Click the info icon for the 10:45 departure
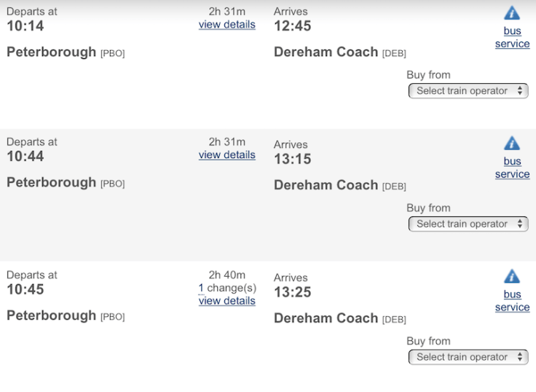 512,276
